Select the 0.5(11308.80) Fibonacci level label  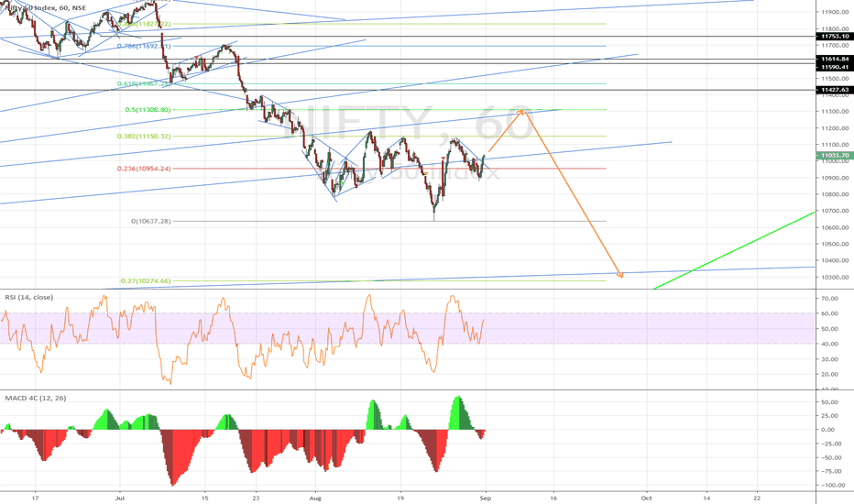point(148,110)
